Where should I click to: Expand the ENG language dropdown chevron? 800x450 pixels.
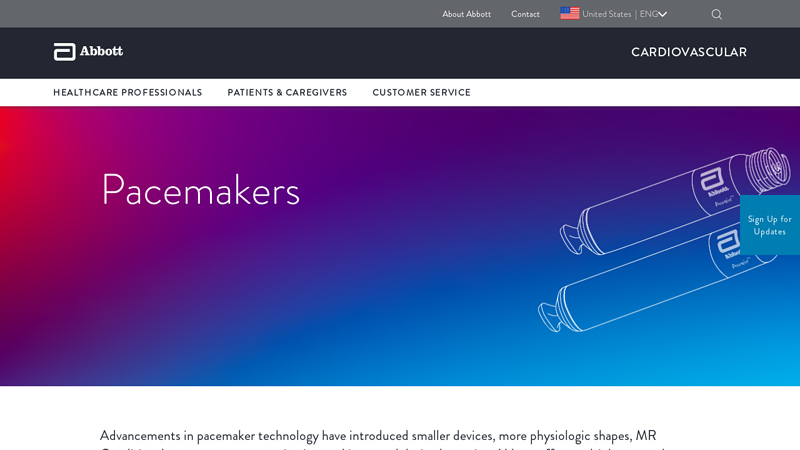662,14
